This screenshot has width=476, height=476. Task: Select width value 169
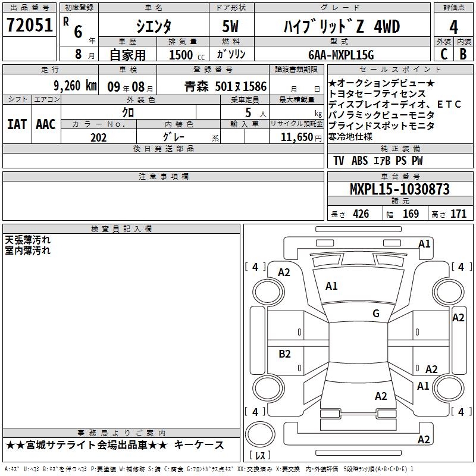tap(411, 214)
